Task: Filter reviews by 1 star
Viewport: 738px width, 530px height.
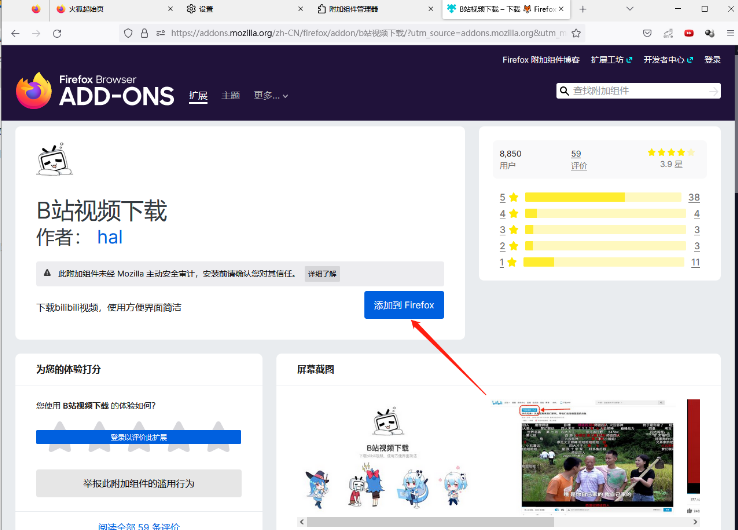Action: [508, 262]
